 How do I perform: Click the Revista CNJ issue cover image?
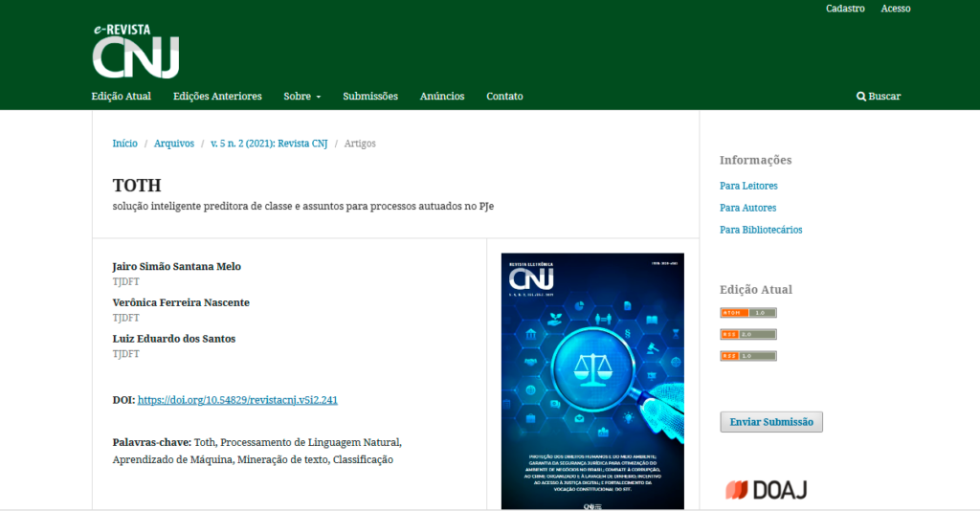pos(592,381)
